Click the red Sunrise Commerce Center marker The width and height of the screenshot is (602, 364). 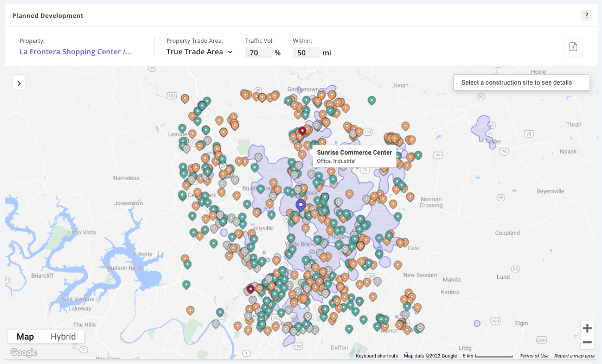[302, 131]
